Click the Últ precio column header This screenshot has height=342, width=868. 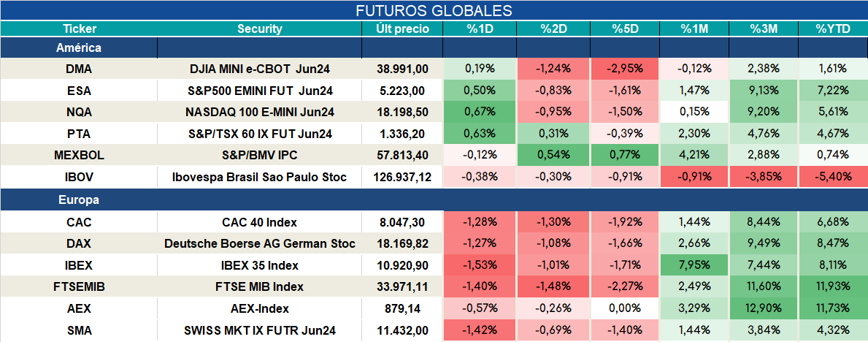[x=402, y=28]
